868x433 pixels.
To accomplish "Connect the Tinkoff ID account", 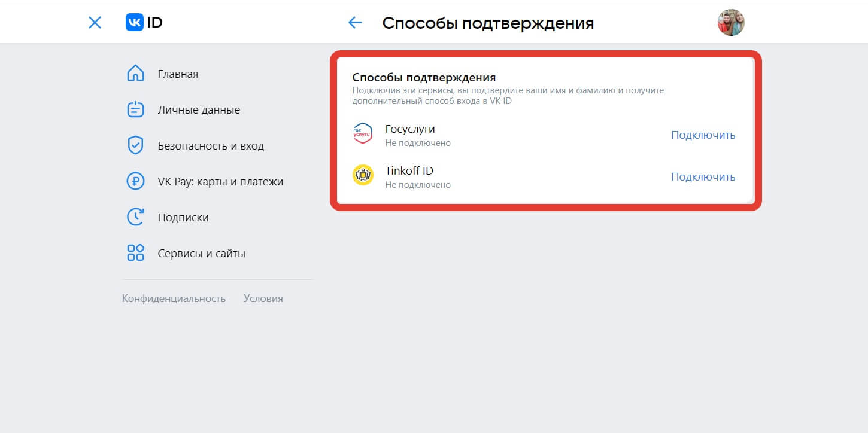I will (x=703, y=176).
